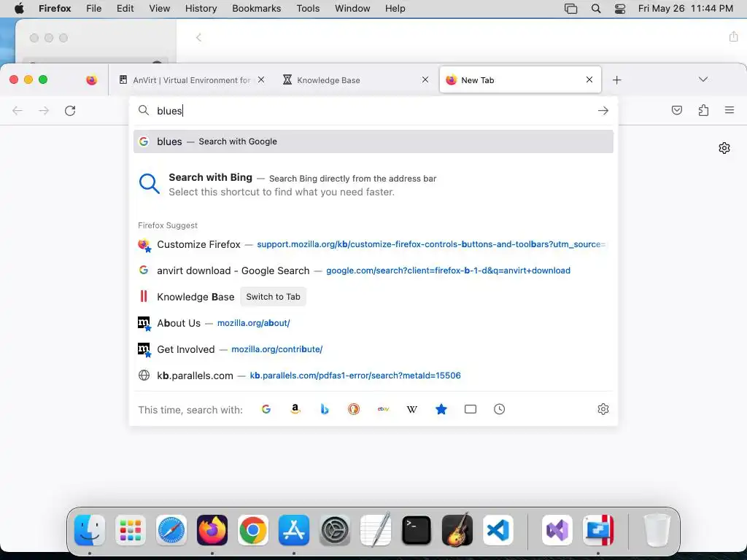Search this time with Google icon
Viewport: 747px width, 560px height.
click(266, 409)
